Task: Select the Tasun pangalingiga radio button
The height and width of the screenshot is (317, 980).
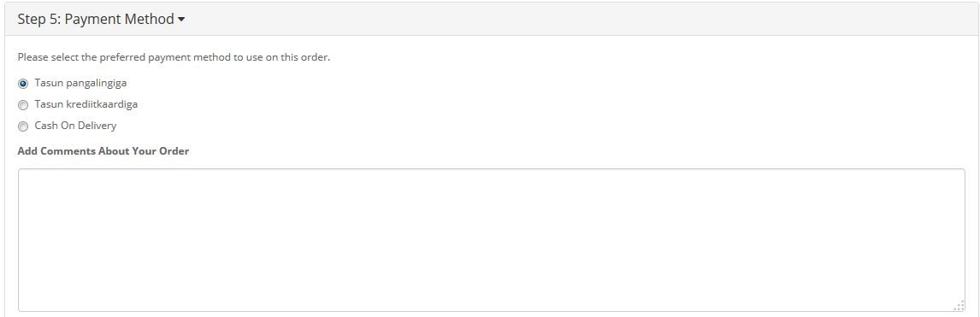Action: pyautogui.click(x=23, y=84)
